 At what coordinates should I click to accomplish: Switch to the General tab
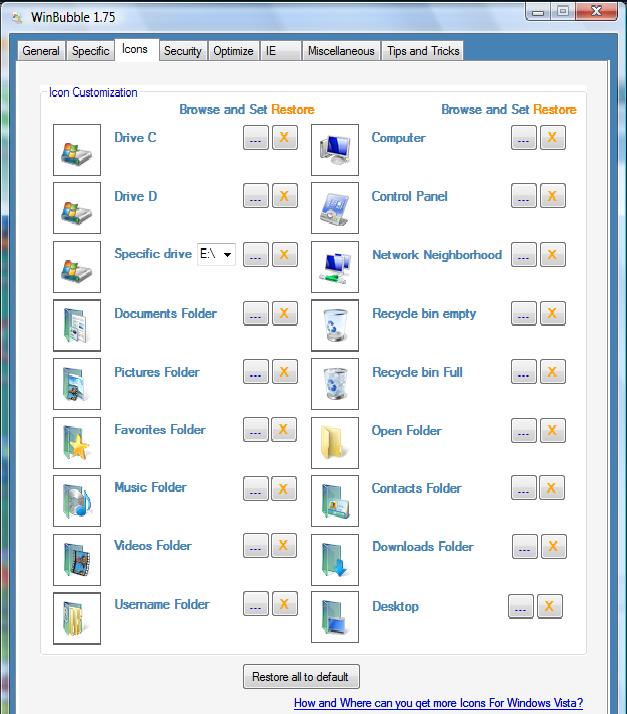(x=41, y=51)
